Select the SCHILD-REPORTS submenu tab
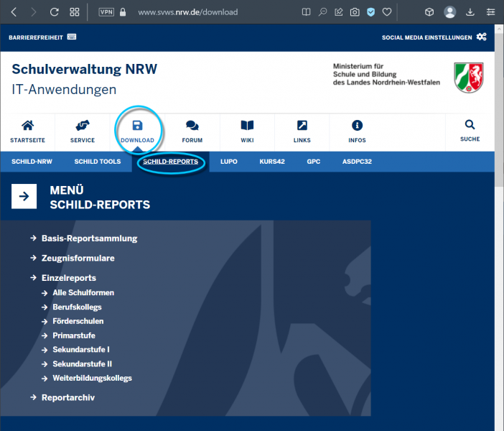504x431 pixels. point(171,162)
